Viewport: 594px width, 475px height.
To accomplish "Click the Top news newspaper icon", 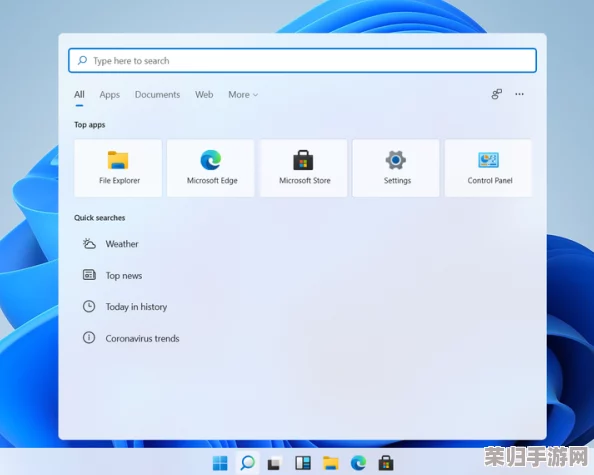I will [x=89, y=275].
